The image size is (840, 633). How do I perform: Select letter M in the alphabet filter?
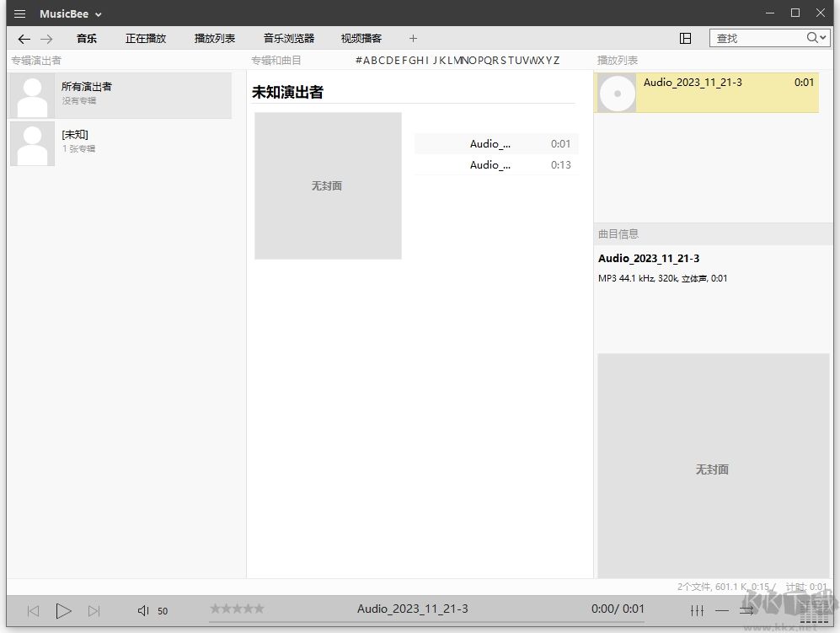click(455, 60)
